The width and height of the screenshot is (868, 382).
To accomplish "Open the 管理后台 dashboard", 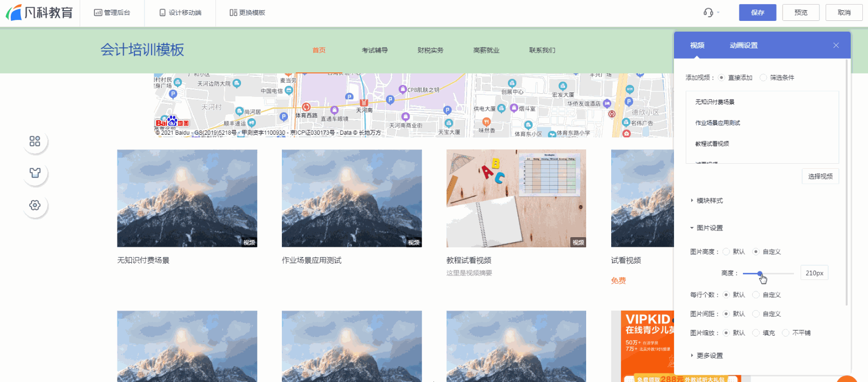I will point(112,13).
